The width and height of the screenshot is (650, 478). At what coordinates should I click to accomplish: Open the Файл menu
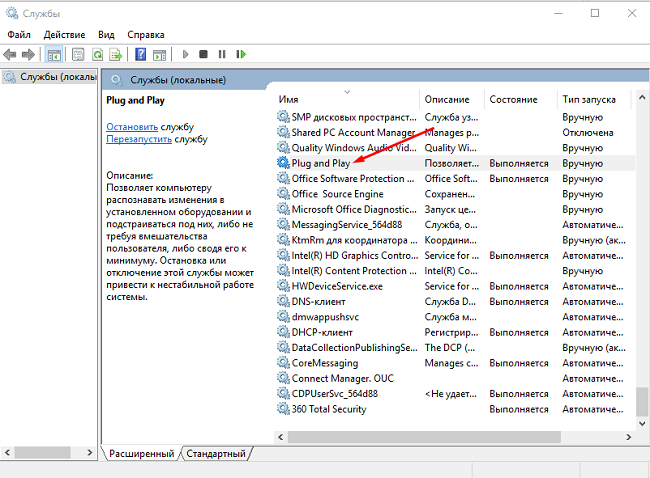[19, 34]
